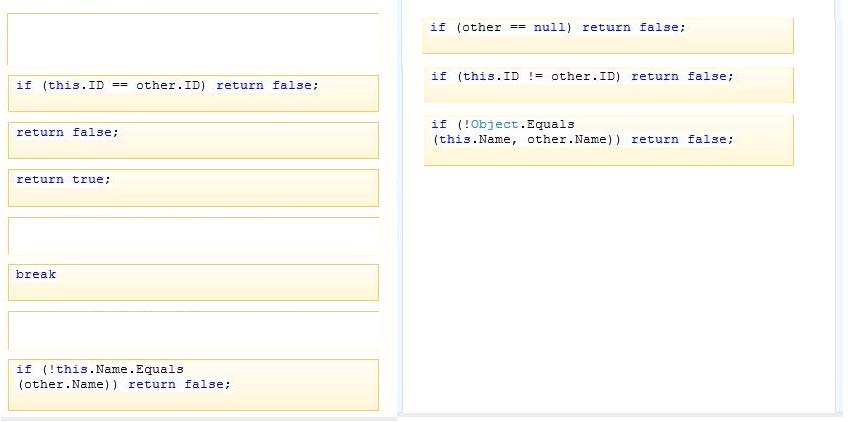
Task: Pick the plain 'return false;' code block
Action: coord(193,141)
